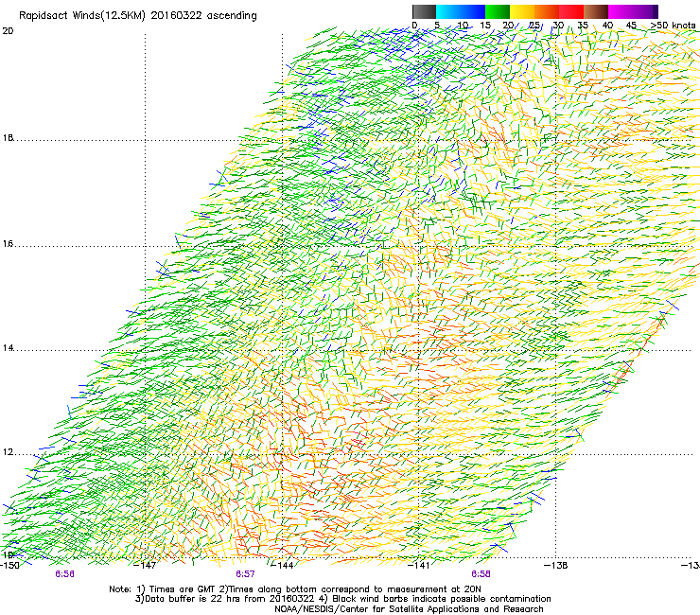Click the 'Note: 1) Times are GMT' line
This screenshot has width=700, height=615.
[295, 589]
